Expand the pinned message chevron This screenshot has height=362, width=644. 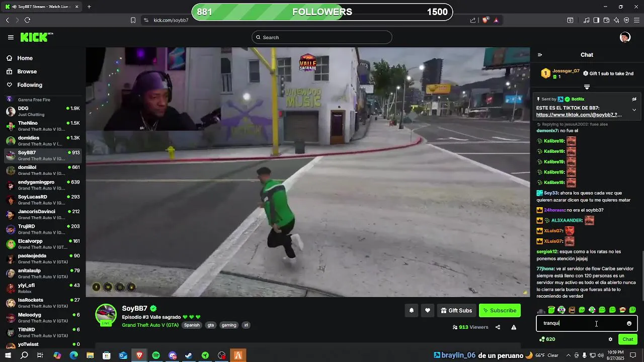634,110
